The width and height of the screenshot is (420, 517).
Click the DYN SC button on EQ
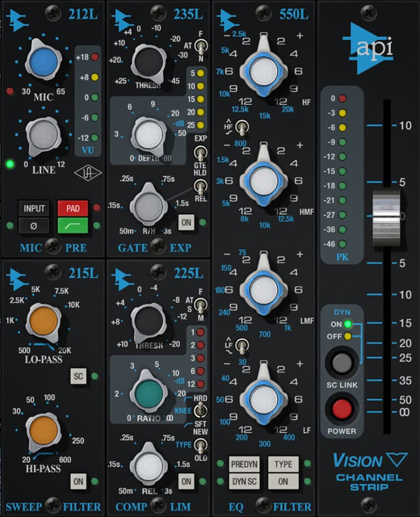point(244,481)
